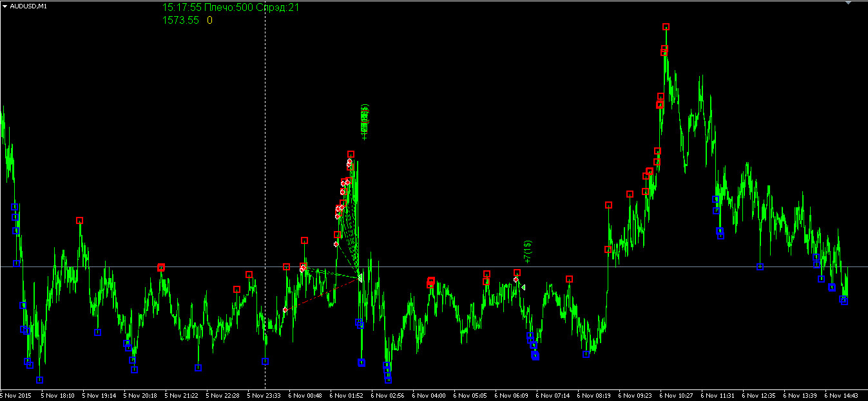Click the "6 Nov 07:14" time label

point(554,396)
